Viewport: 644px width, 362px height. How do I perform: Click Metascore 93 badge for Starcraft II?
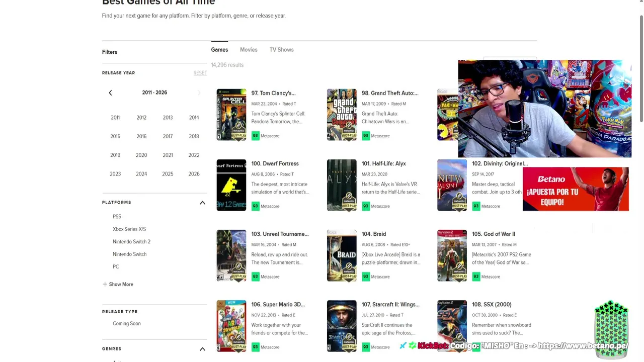point(365,347)
